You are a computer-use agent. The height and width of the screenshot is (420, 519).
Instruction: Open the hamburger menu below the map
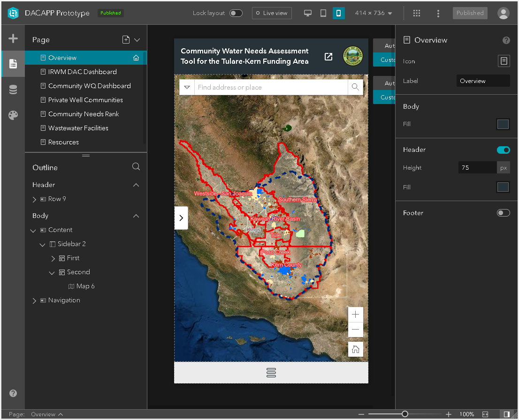[271, 373]
